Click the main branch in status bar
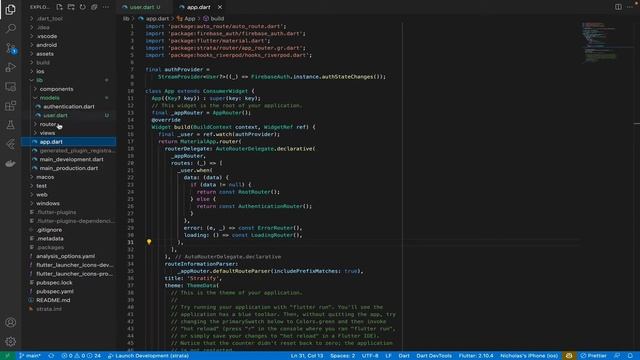This screenshot has height=360, width=640. tap(30, 356)
